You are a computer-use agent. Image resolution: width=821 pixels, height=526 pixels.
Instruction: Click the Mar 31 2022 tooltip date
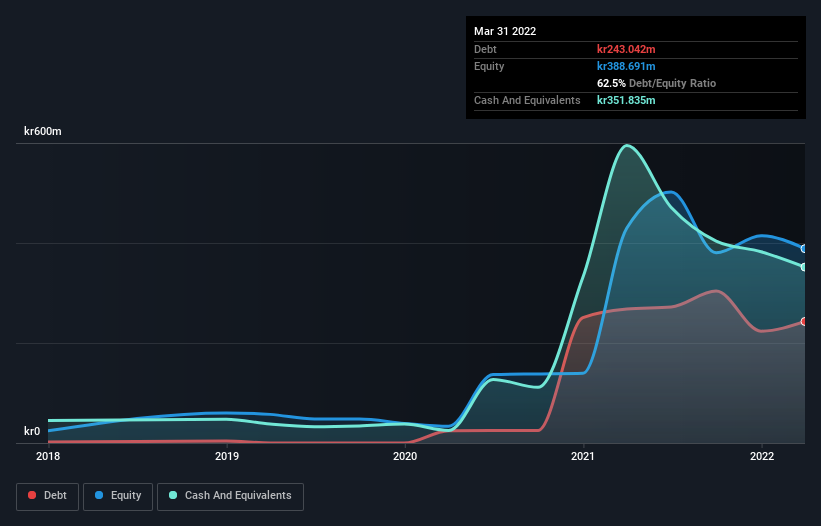[505, 31]
